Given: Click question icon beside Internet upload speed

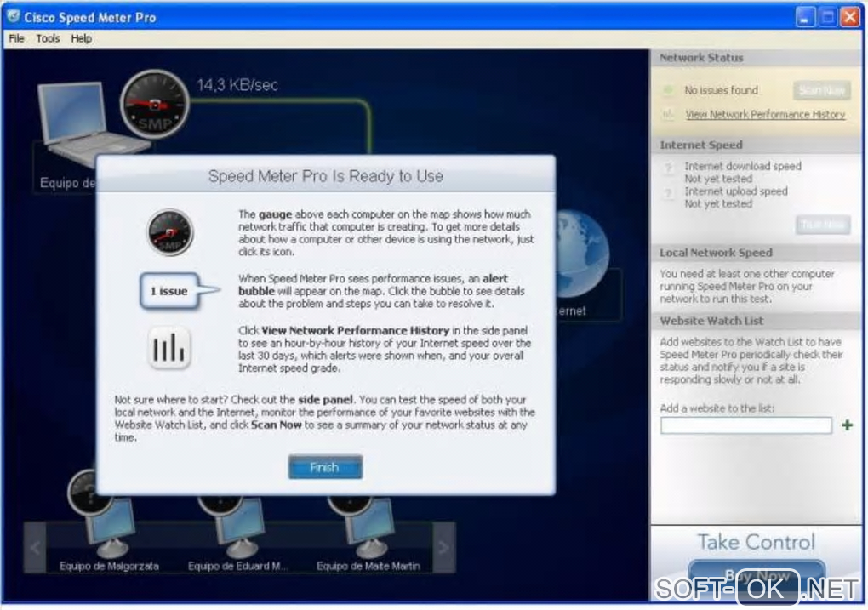Looking at the screenshot, I should (x=669, y=192).
